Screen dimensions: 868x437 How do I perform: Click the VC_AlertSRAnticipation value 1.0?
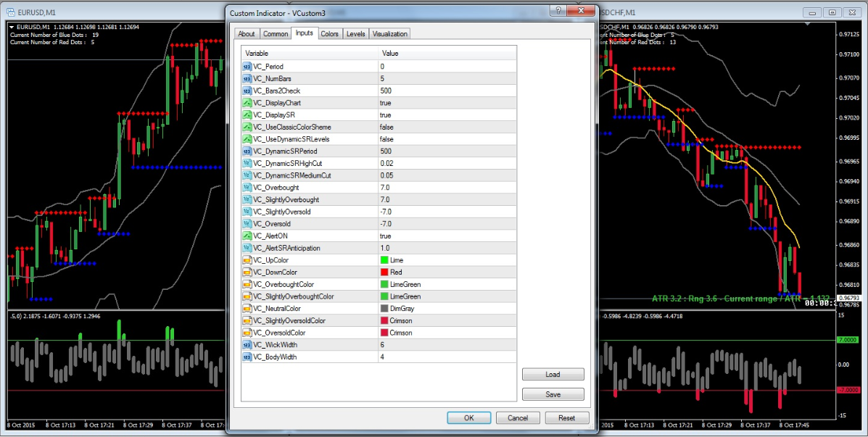pos(385,248)
